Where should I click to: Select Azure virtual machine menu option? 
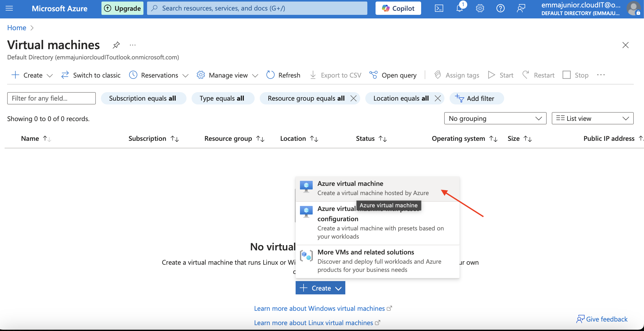click(x=377, y=189)
